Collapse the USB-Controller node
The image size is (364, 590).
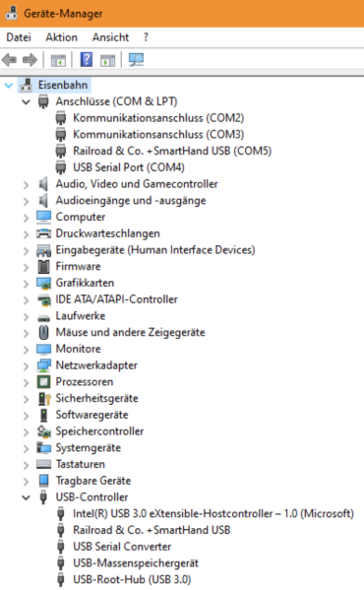point(26,497)
